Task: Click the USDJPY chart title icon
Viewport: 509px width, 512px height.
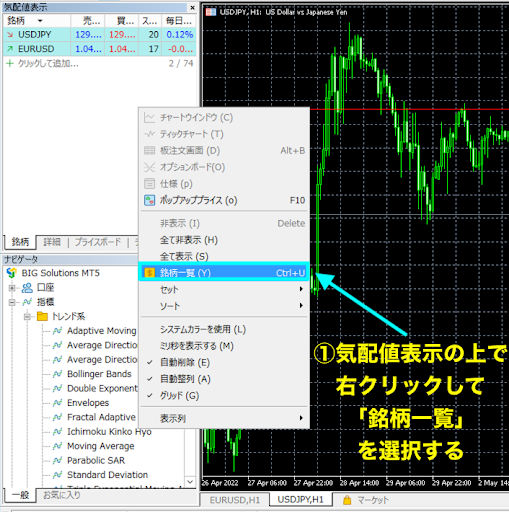Action: click(211, 12)
